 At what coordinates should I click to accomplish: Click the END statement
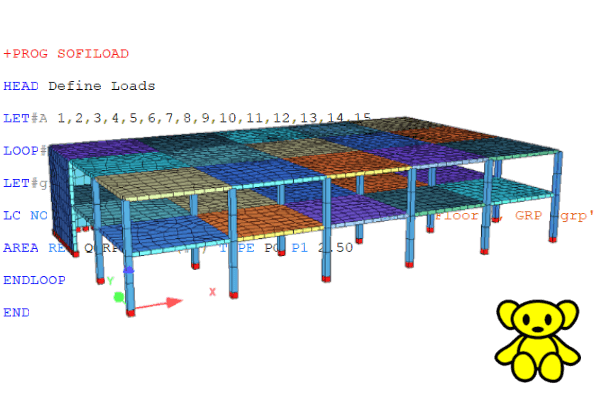pyautogui.click(x=17, y=312)
